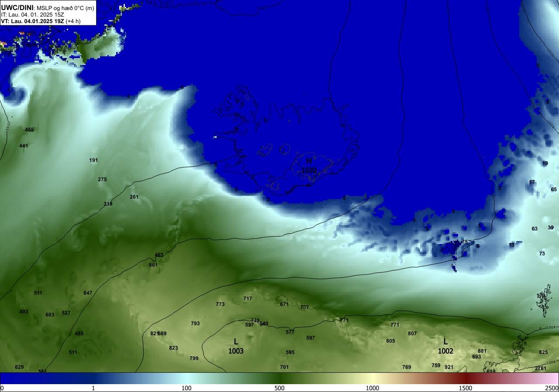
Task: Click the 275 height value
Action: tap(102, 179)
